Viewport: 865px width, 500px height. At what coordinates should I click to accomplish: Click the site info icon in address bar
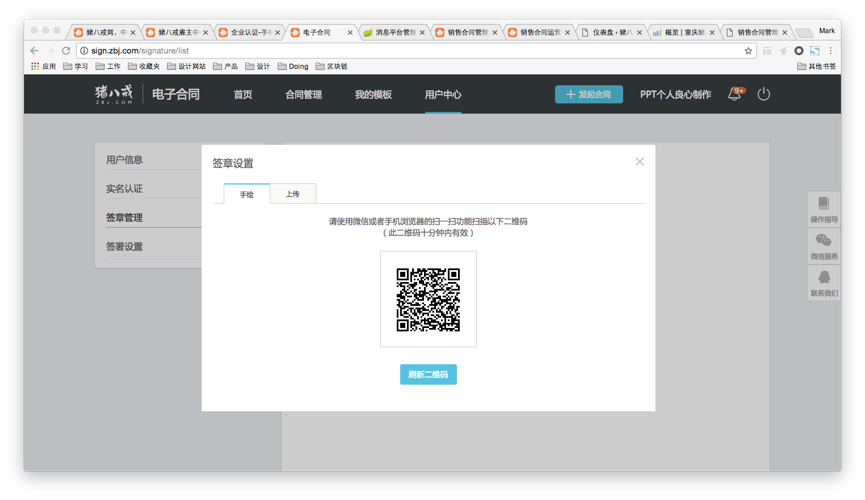click(x=84, y=51)
